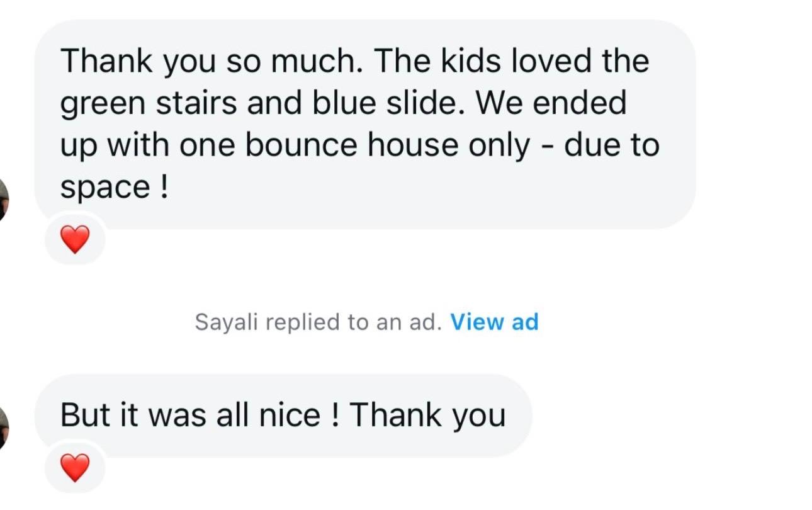Open the View ad link
This screenshot has width=812, height=510.
tap(495, 322)
